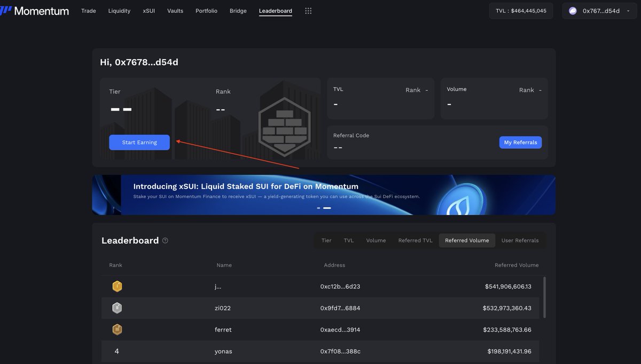
Task: Click the silver medal beside zi022
Action: click(x=117, y=308)
